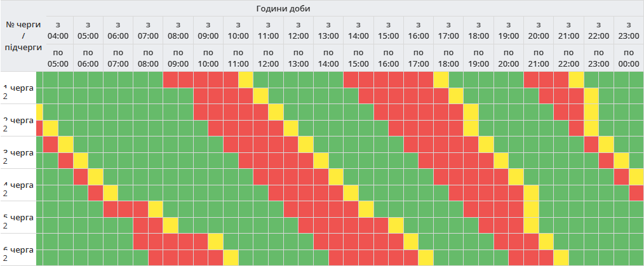Image resolution: width=644 pixels, height=266 pixels.
Task: Click the 'по 05:00' end-time cell
Action: pyautogui.click(x=58, y=58)
